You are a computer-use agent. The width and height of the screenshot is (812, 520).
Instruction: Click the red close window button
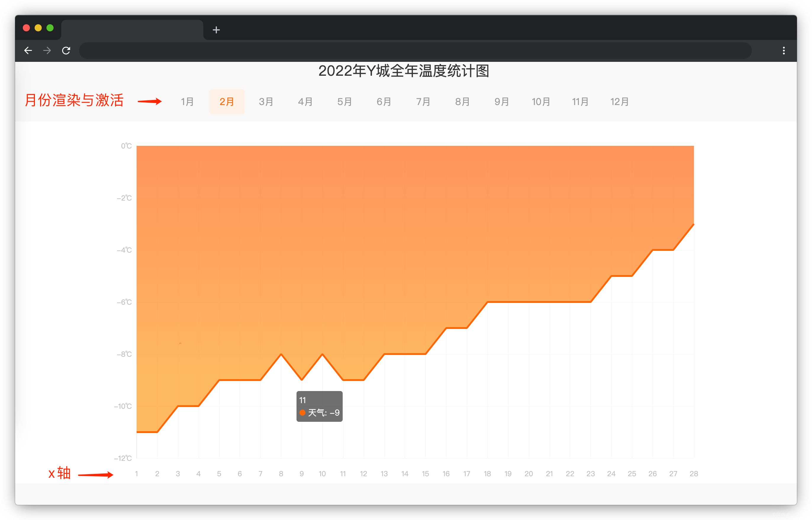click(26, 28)
